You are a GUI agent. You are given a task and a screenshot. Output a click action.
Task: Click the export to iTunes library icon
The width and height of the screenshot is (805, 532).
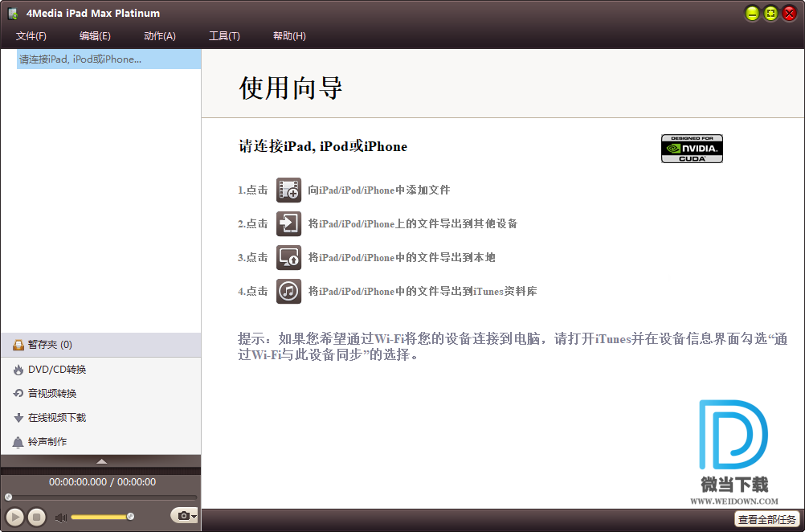[288, 291]
